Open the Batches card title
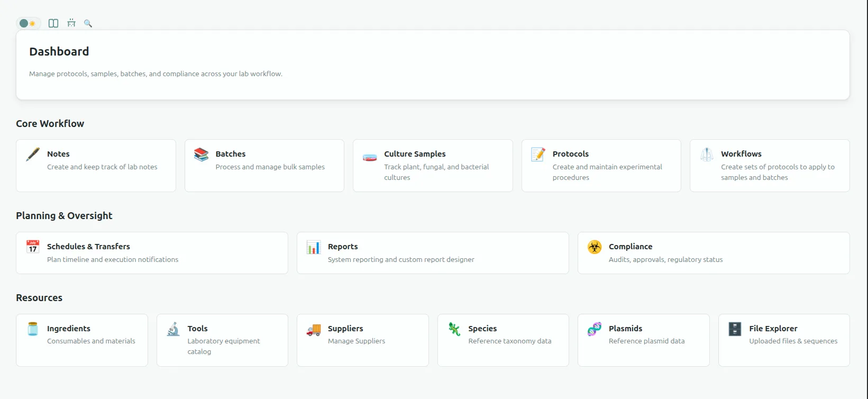The width and height of the screenshot is (868, 399). 231,154
